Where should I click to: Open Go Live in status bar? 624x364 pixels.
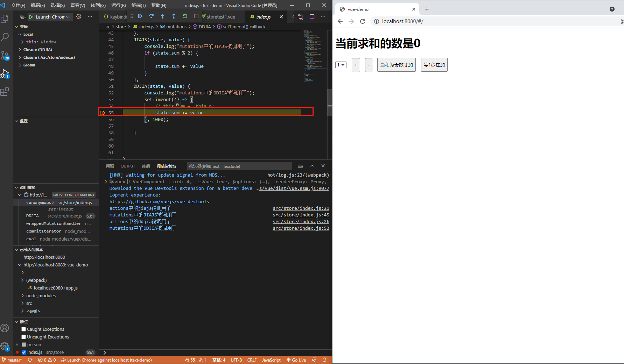coord(296,360)
